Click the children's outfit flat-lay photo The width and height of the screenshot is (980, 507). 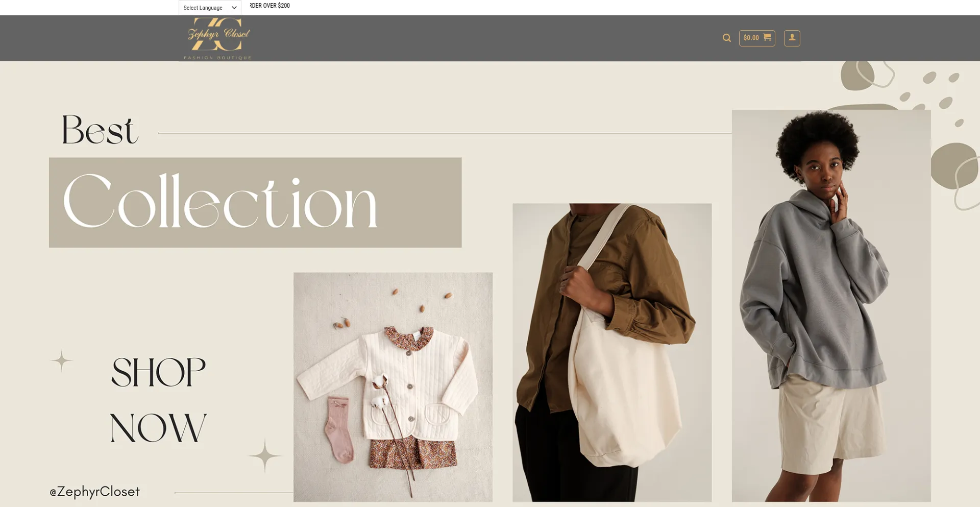click(x=393, y=385)
